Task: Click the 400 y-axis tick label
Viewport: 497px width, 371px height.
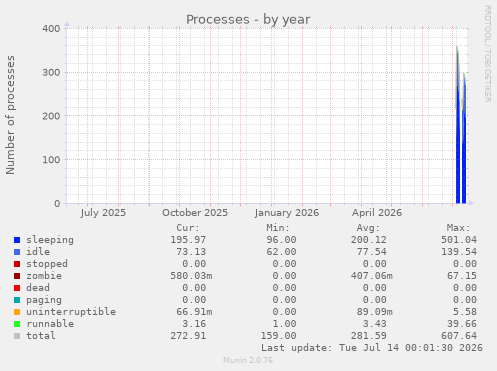Action: (51, 29)
